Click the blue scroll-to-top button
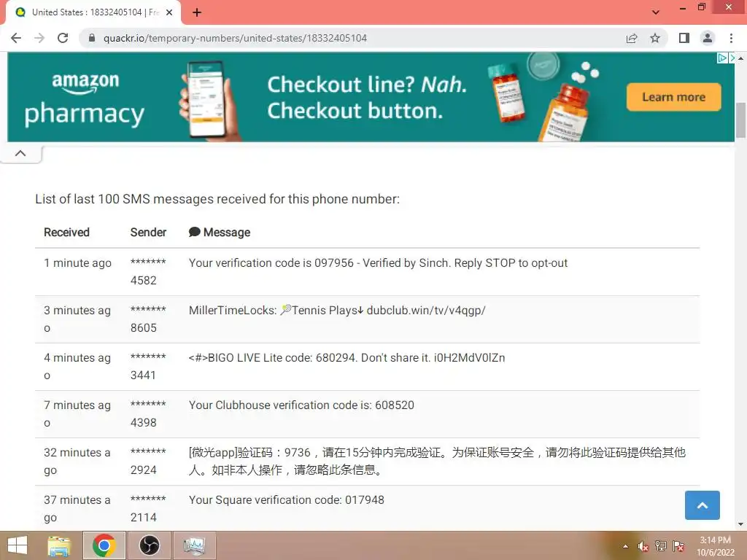The width and height of the screenshot is (747, 560). pyautogui.click(x=703, y=505)
